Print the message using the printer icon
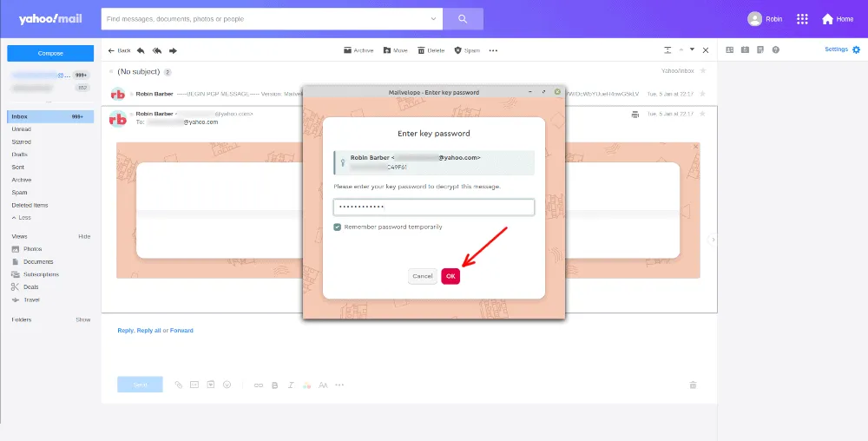This screenshot has width=868, height=441. click(x=635, y=114)
